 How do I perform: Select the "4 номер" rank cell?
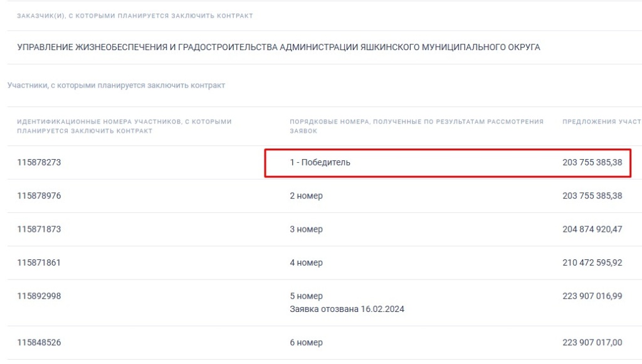306,263
